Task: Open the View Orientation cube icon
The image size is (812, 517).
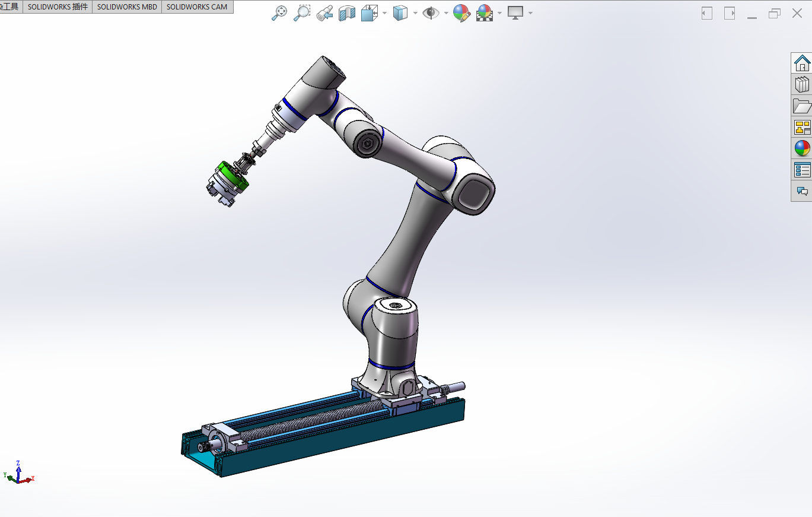Action: tap(370, 13)
